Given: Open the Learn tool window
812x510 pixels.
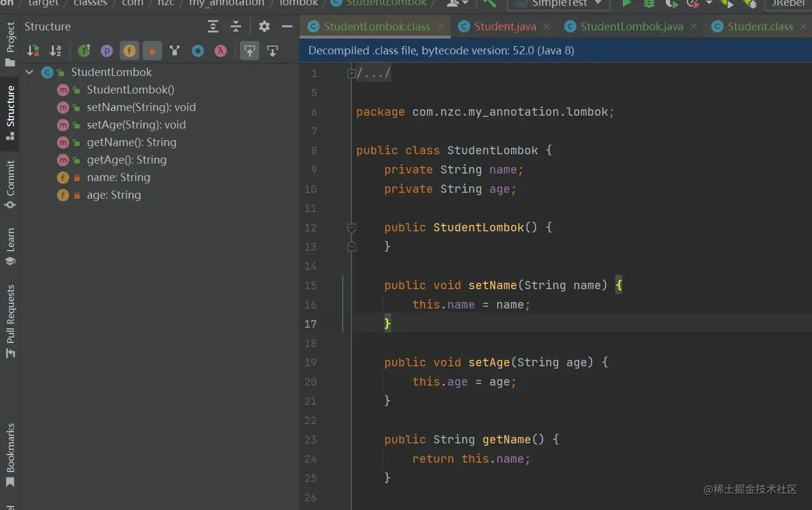Looking at the screenshot, I should coord(10,247).
